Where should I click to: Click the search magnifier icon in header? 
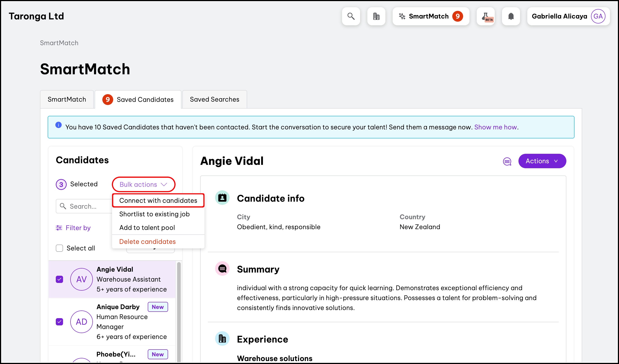coord(351,16)
